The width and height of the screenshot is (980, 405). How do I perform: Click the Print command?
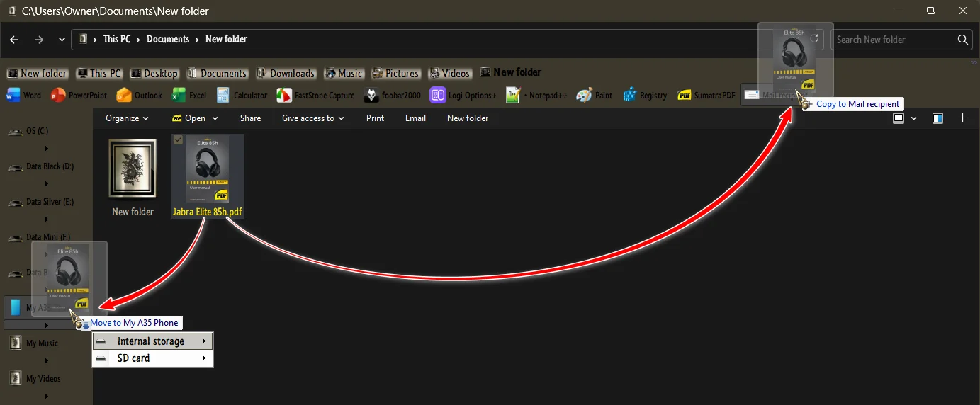pyautogui.click(x=376, y=118)
